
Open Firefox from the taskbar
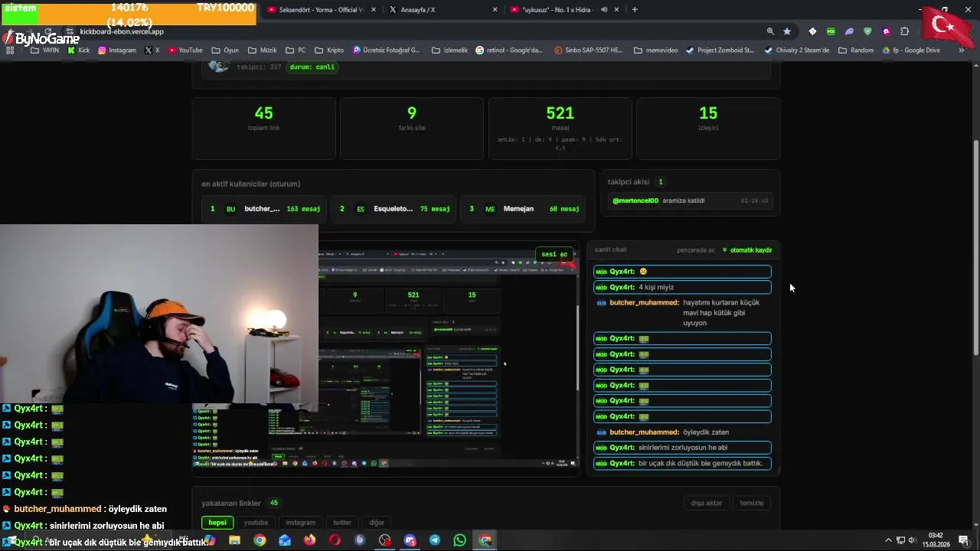pyautogui.click(x=309, y=540)
